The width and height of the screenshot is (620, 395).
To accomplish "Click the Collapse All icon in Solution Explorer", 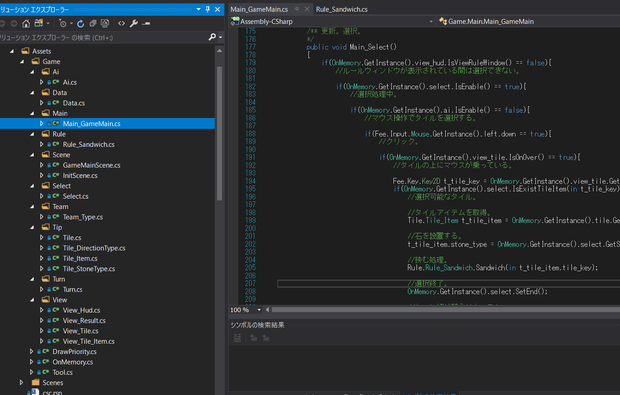I will (93, 24).
